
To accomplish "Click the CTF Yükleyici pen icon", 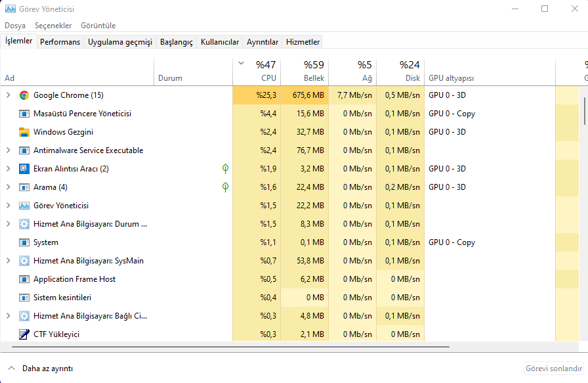I will (x=24, y=334).
